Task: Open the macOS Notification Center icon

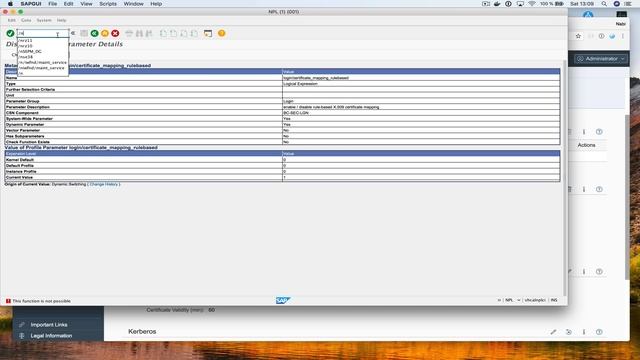Action: pyautogui.click(x=628, y=4)
